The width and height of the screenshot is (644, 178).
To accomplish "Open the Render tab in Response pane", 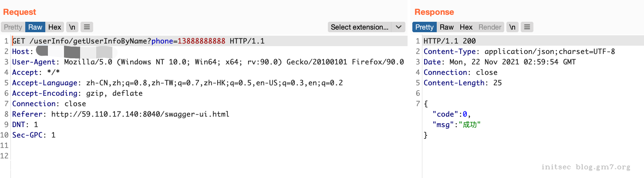I will pyautogui.click(x=490, y=27).
